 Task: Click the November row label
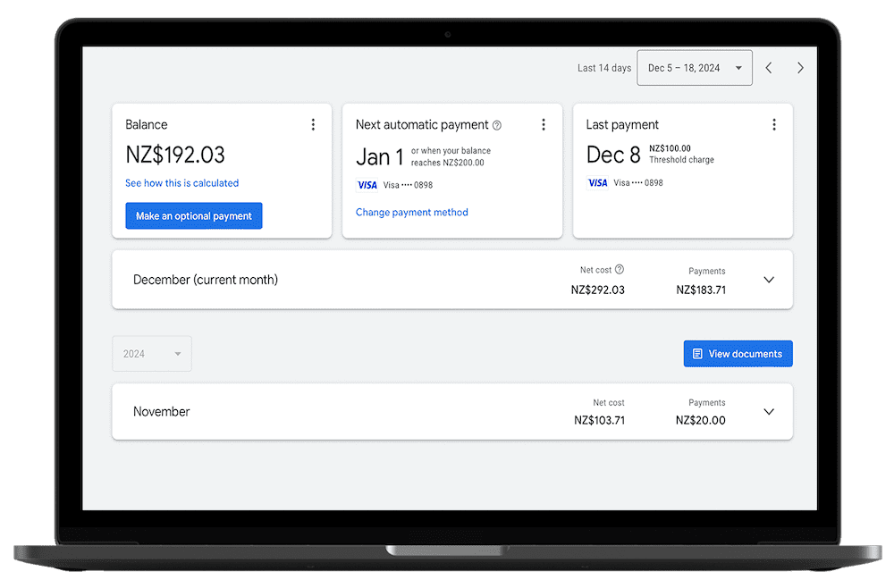pyautogui.click(x=161, y=411)
